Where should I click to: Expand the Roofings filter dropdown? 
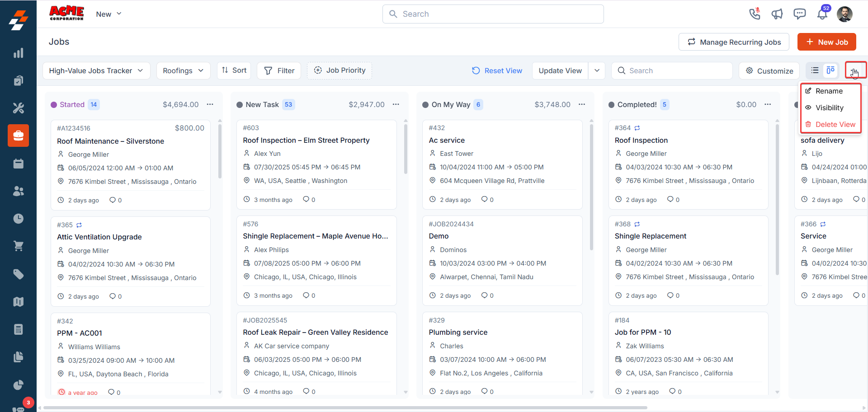(x=183, y=70)
